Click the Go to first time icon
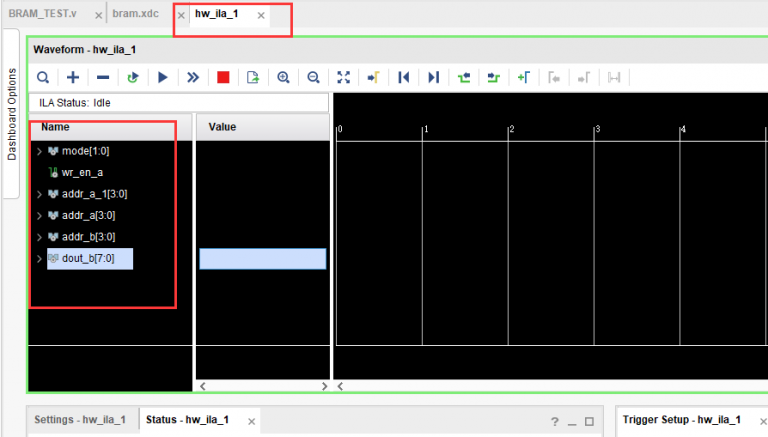The height and width of the screenshot is (437, 768). tap(404, 77)
